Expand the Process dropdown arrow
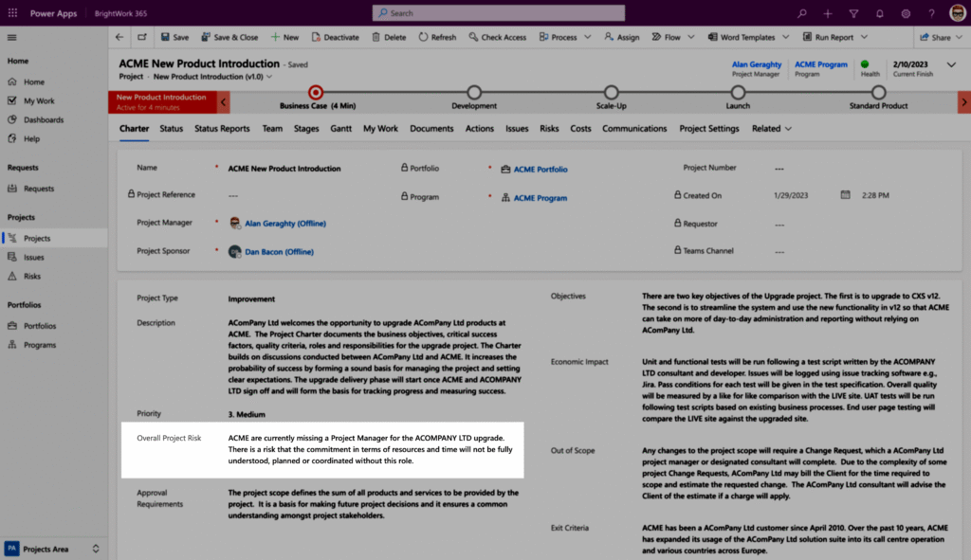The height and width of the screenshot is (560, 971). tap(588, 38)
